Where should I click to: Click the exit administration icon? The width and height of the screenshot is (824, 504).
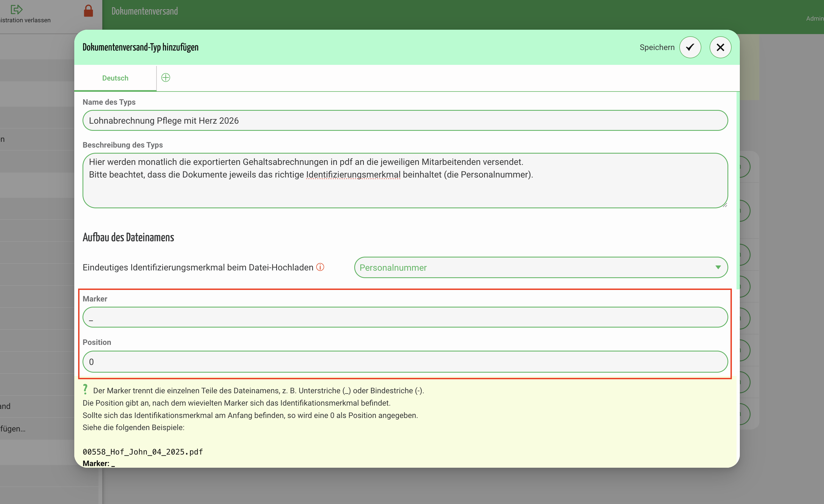pos(17,9)
